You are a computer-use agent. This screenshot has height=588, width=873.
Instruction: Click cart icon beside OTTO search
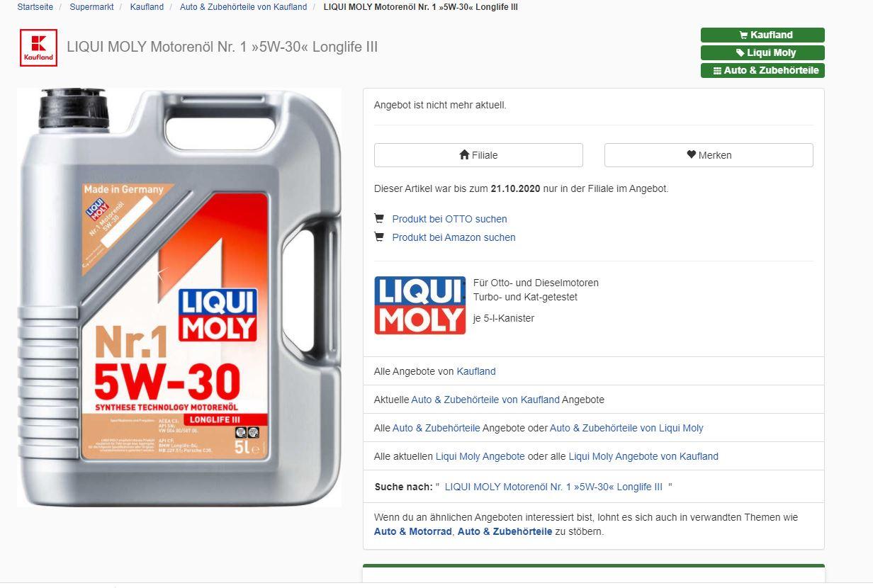click(x=379, y=218)
